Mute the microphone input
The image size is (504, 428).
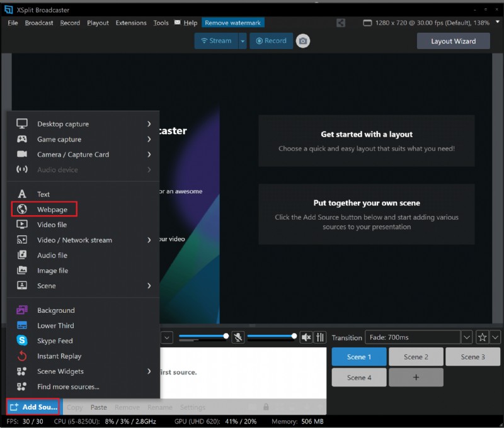point(237,337)
